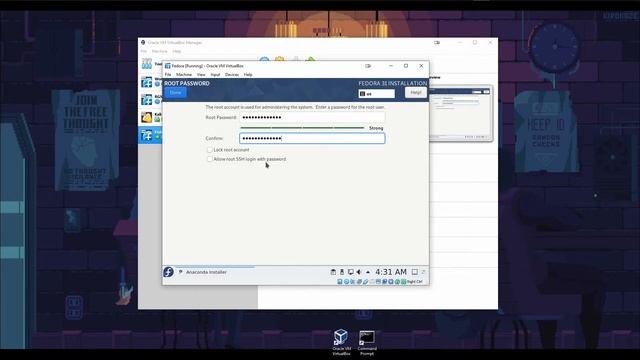
Task: Open Input menu in Fedora VM window
Action: coord(215,75)
